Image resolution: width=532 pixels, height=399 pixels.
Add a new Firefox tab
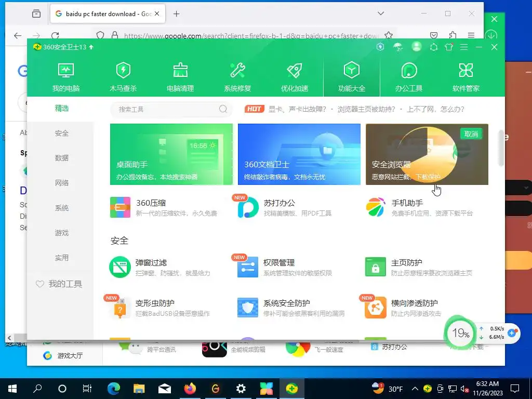pyautogui.click(x=177, y=14)
